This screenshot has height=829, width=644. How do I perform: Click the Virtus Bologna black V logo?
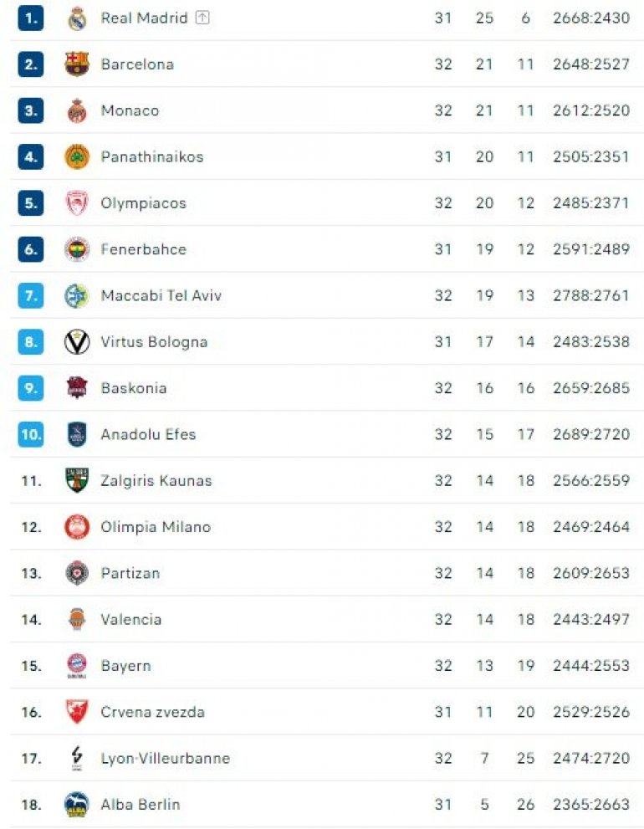(77, 341)
